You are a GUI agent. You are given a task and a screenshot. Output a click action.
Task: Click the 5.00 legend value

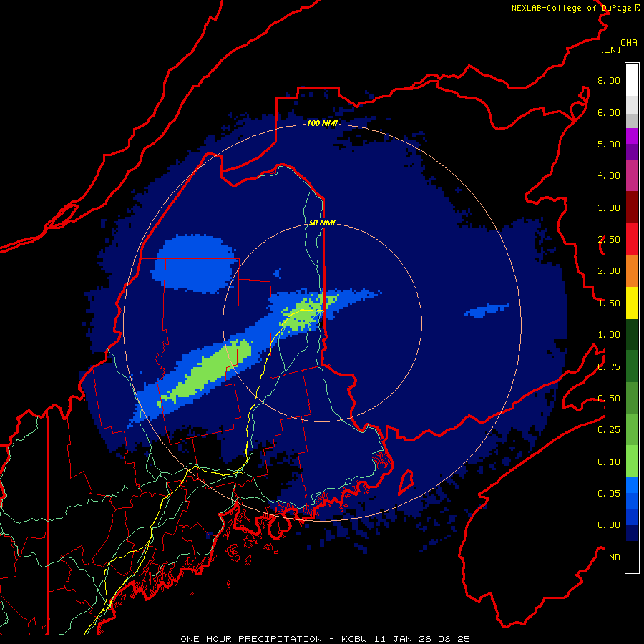pos(609,144)
